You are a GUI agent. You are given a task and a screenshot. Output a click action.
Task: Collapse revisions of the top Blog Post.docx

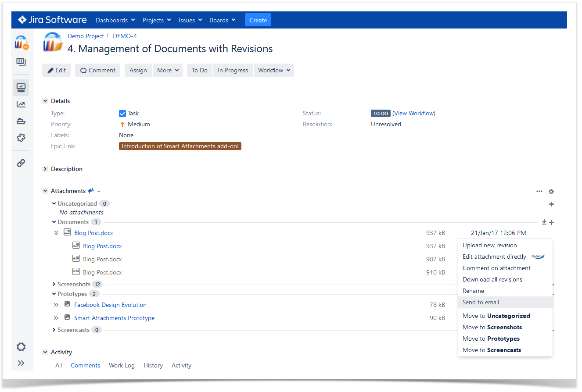[x=56, y=233]
